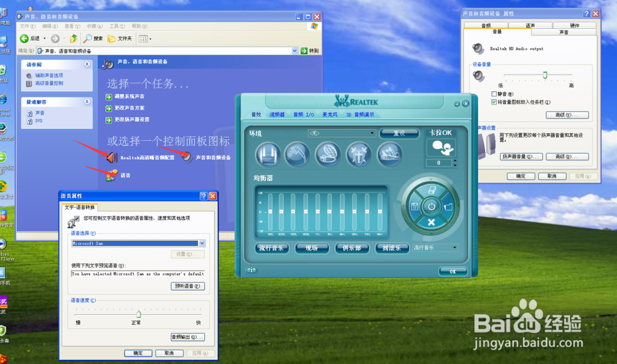Open the views button dropdown arrow
The width and height of the screenshot is (617, 364).
point(151,39)
